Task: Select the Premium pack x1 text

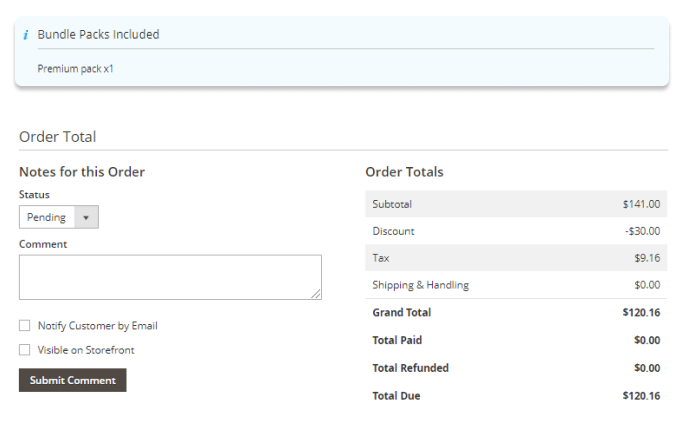Action: 75,69
